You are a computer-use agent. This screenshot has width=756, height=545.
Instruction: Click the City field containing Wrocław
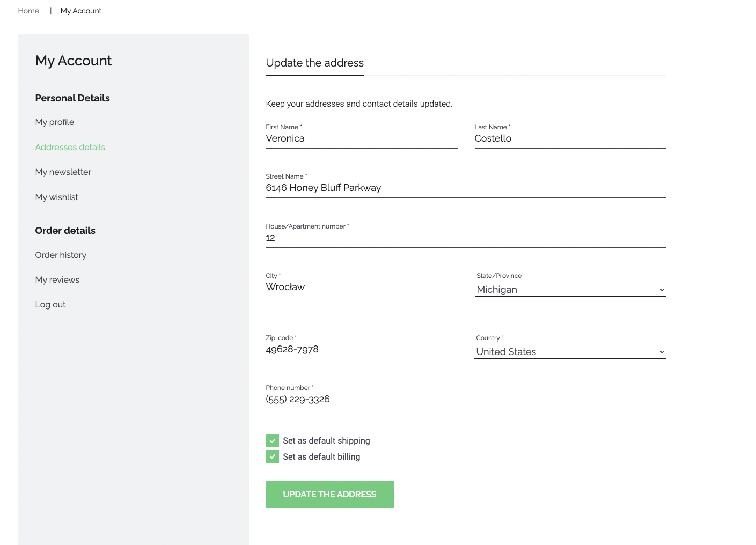coord(361,287)
